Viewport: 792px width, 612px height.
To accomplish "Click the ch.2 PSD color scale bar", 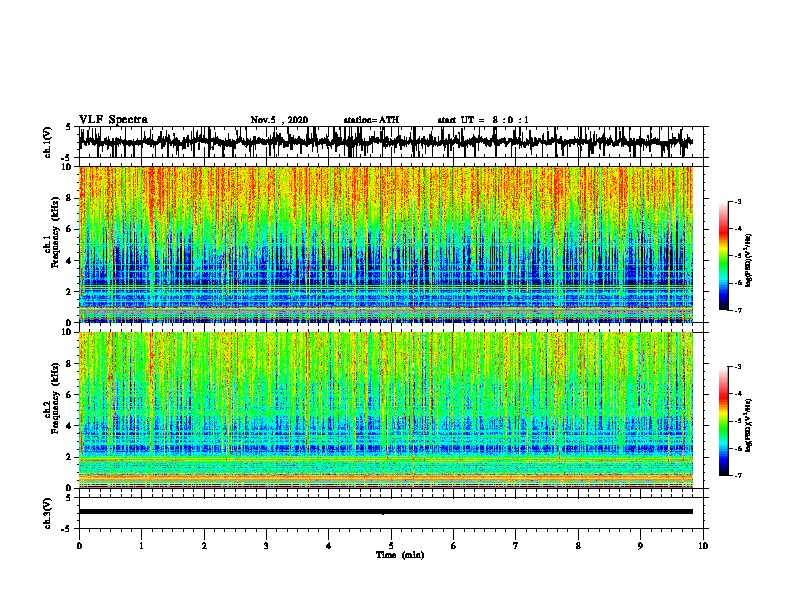I will (x=724, y=421).
